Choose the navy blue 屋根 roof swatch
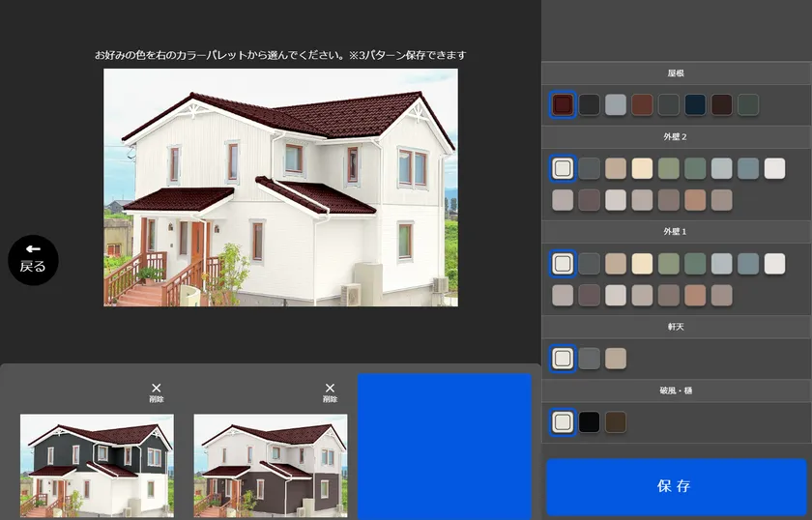The height and width of the screenshot is (520, 812). (x=695, y=105)
